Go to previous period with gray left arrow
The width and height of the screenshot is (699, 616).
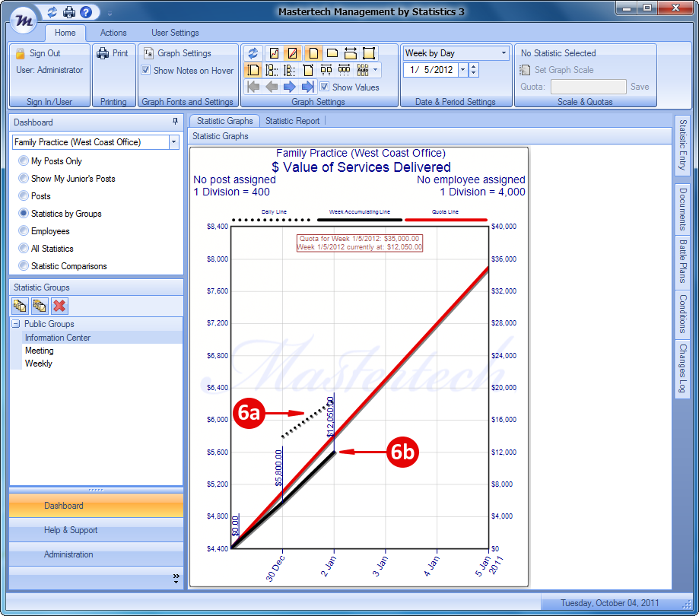pos(271,87)
